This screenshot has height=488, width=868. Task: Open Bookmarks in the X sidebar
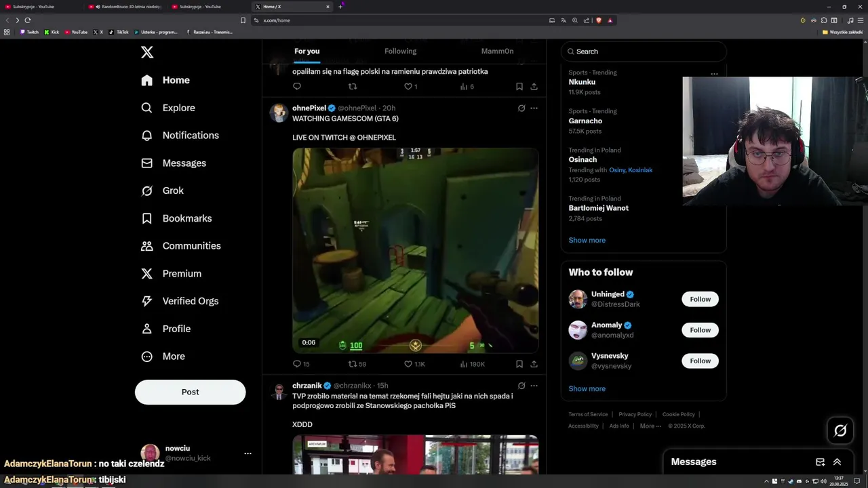point(176,218)
